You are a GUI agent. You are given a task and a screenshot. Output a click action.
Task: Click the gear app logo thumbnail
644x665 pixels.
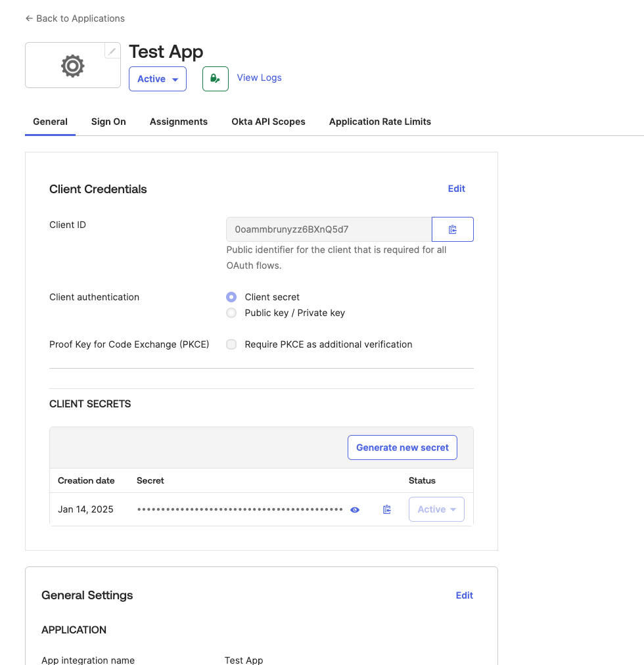pos(72,65)
